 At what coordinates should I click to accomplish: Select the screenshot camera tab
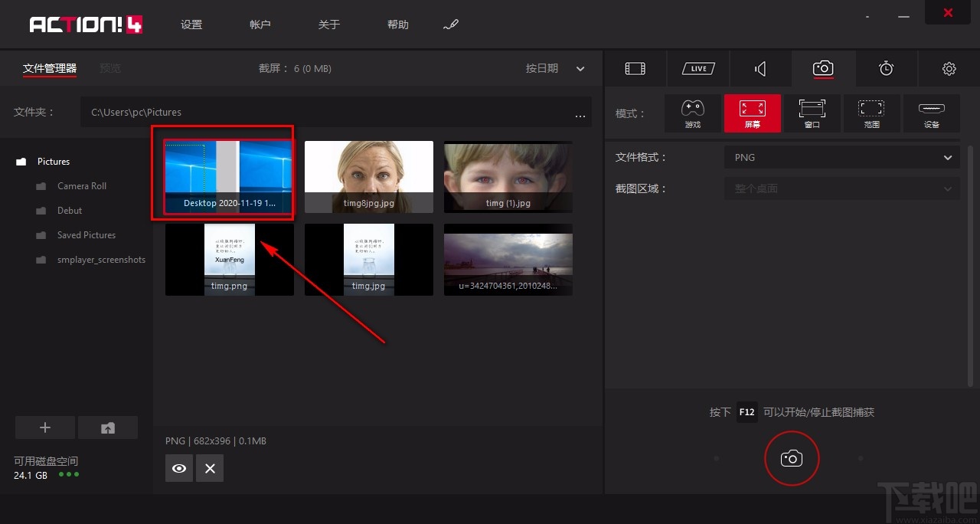[823, 69]
